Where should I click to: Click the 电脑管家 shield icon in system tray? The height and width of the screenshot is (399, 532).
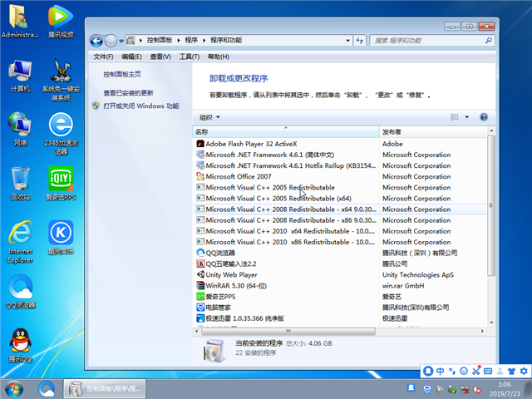click(x=427, y=389)
